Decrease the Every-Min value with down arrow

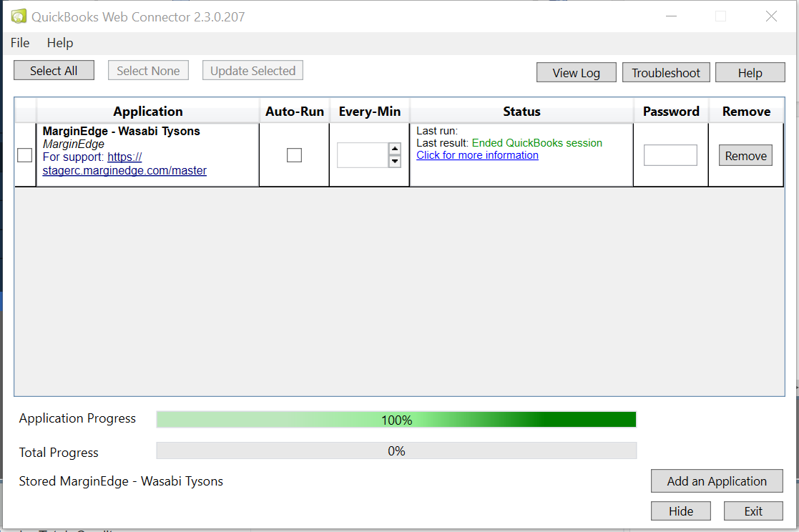pos(394,162)
